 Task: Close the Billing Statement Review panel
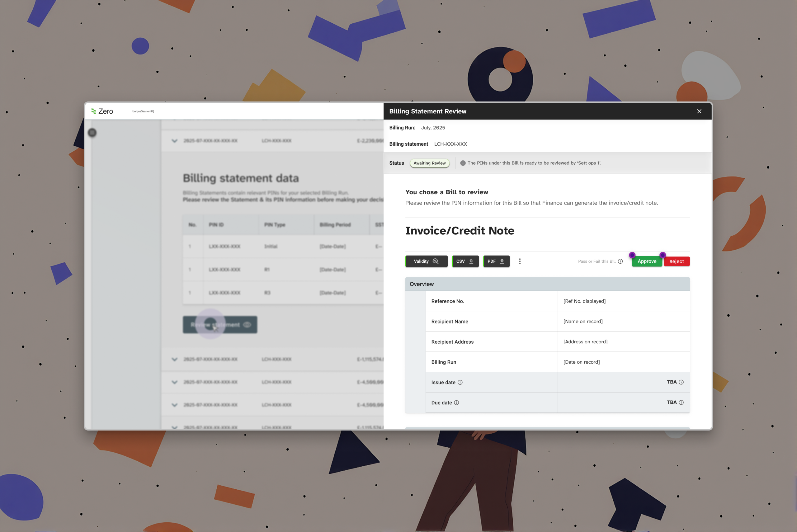[x=699, y=111]
